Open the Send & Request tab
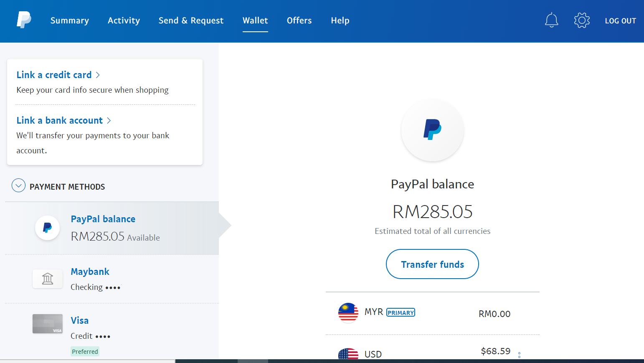This screenshot has height=363, width=644. [x=191, y=20]
